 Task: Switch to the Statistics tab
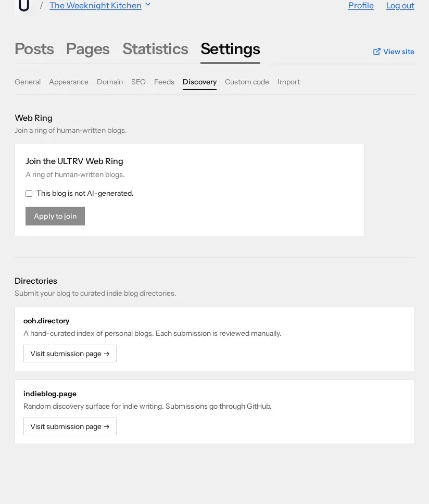[156, 49]
